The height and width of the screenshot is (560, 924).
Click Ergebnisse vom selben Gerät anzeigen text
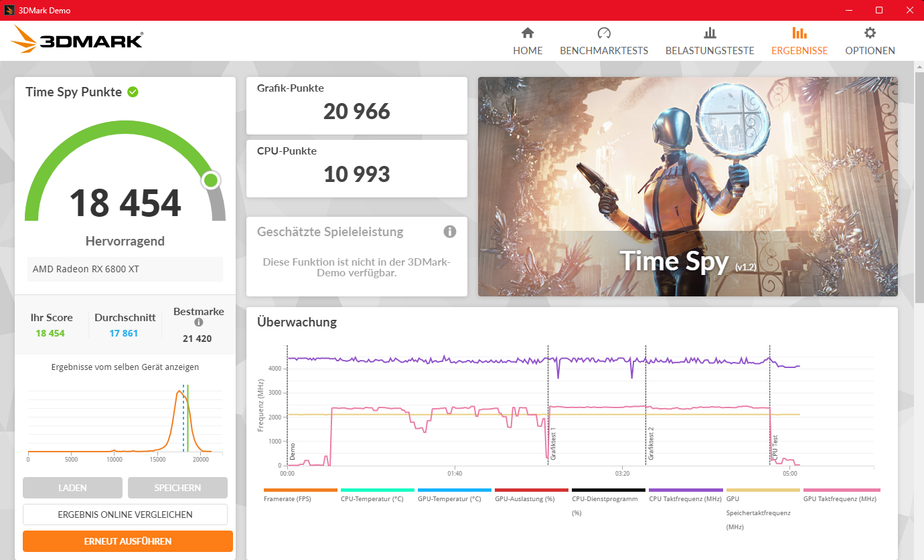125,367
